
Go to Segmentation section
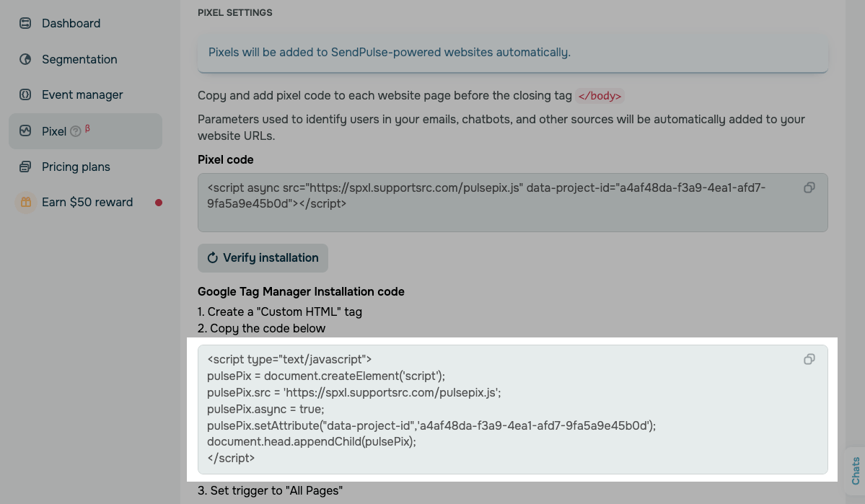click(79, 59)
